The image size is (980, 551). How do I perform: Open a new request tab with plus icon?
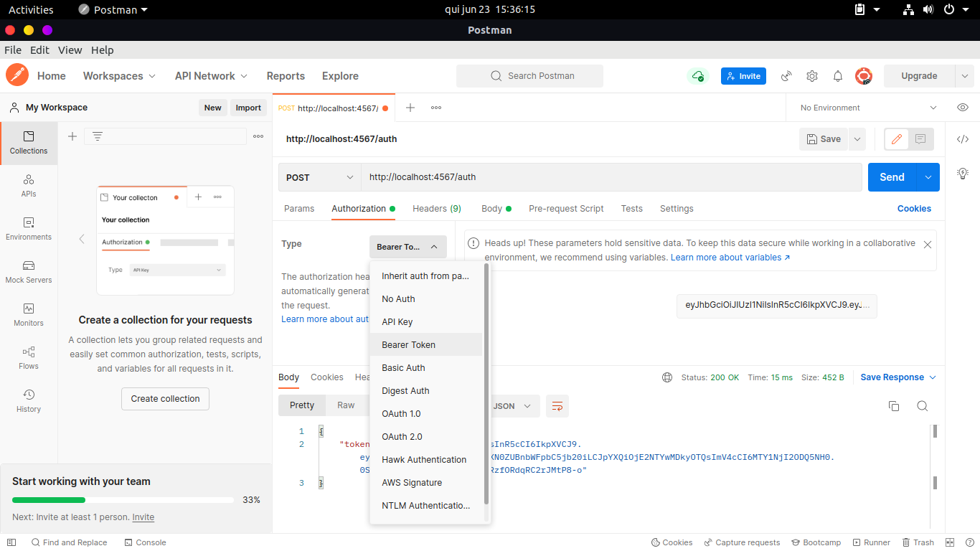tap(410, 108)
